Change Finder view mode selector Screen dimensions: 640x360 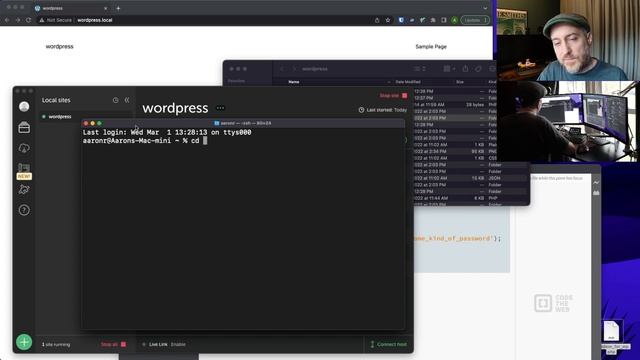click(420, 69)
